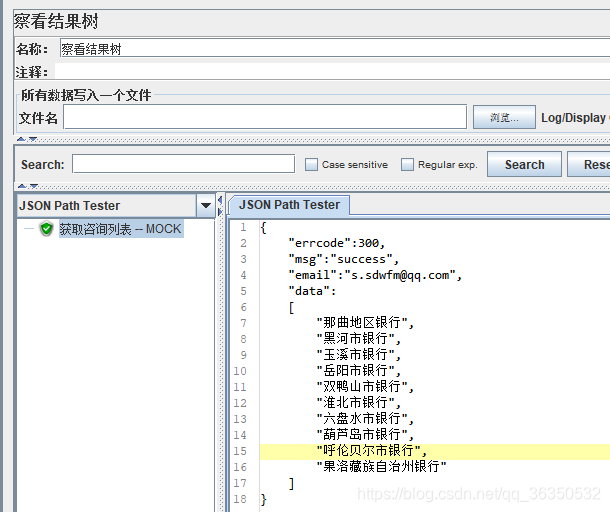
Task: Enable the Regular exp. checkbox
Action: pos(407,165)
